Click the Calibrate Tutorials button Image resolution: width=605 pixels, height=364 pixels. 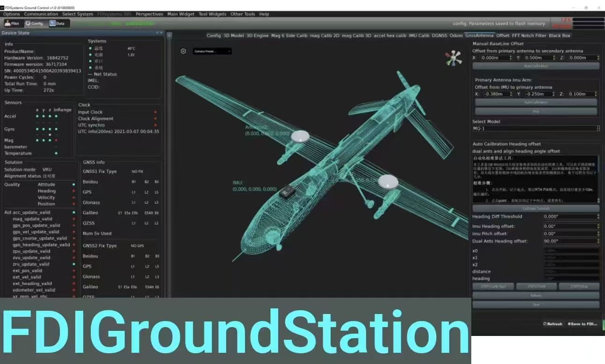(x=536, y=208)
